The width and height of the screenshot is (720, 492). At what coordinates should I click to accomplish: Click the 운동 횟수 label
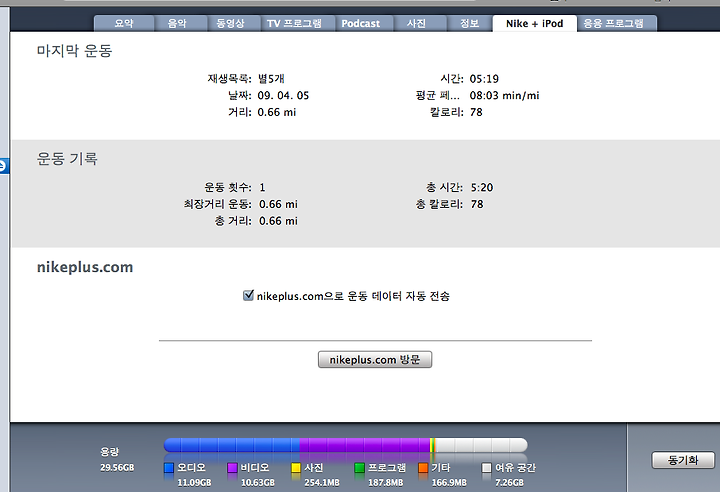(228, 187)
